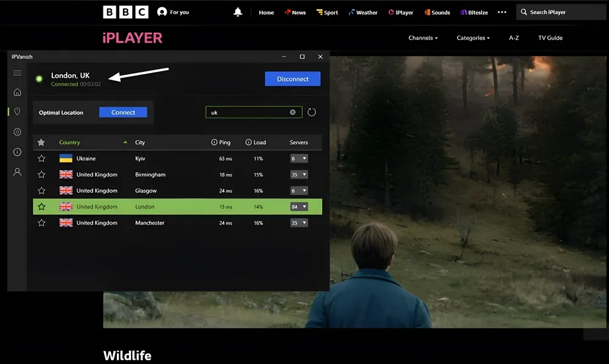Clear the uk search text

pyautogui.click(x=293, y=112)
